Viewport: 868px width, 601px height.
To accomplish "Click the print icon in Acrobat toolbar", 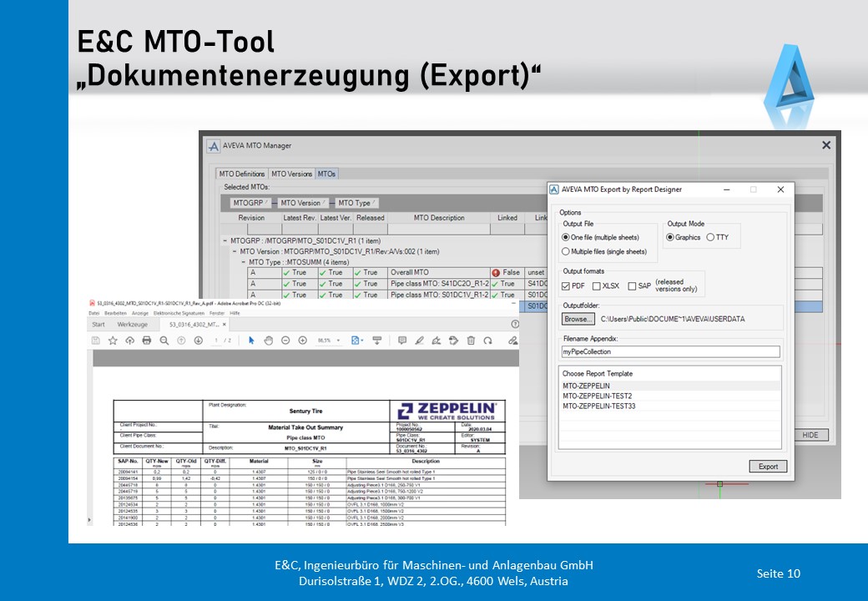I will 147,341.
